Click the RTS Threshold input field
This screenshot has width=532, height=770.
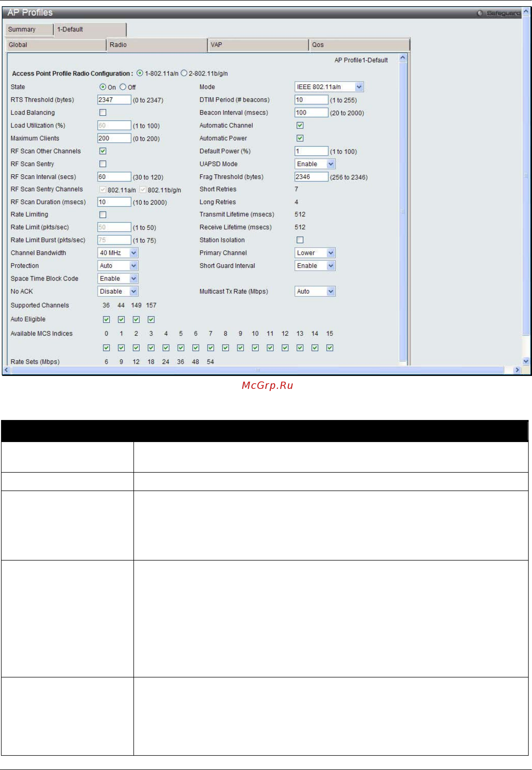coord(114,100)
